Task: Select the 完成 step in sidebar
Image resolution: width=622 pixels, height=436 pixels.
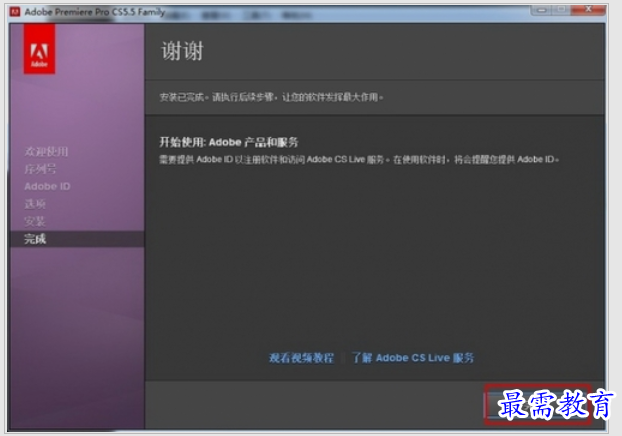Action: pyautogui.click(x=77, y=239)
